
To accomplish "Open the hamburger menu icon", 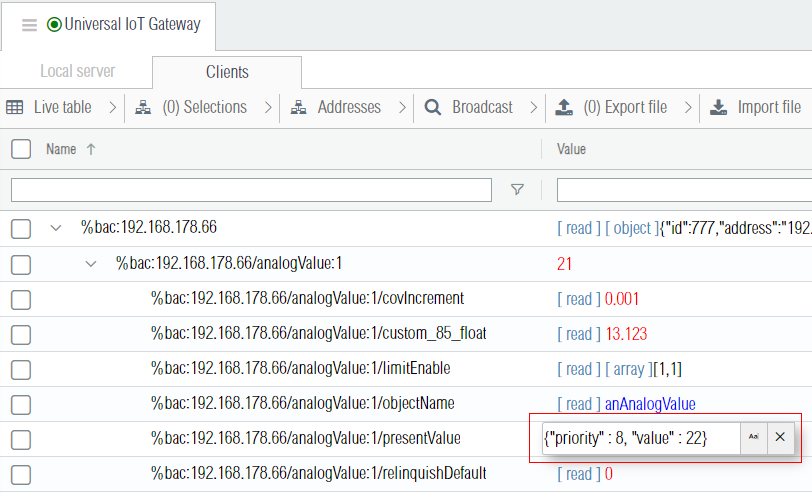I will point(29,25).
